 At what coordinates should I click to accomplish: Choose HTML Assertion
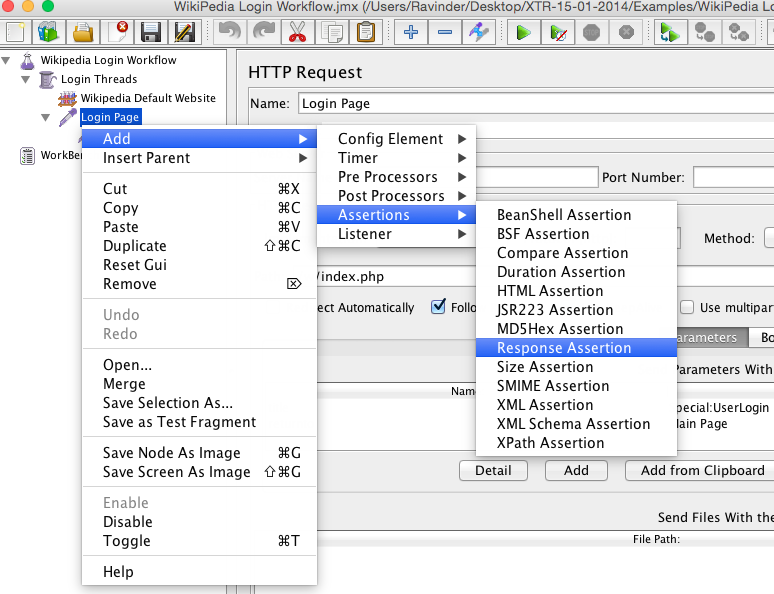pyautogui.click(x=576, y=291)
